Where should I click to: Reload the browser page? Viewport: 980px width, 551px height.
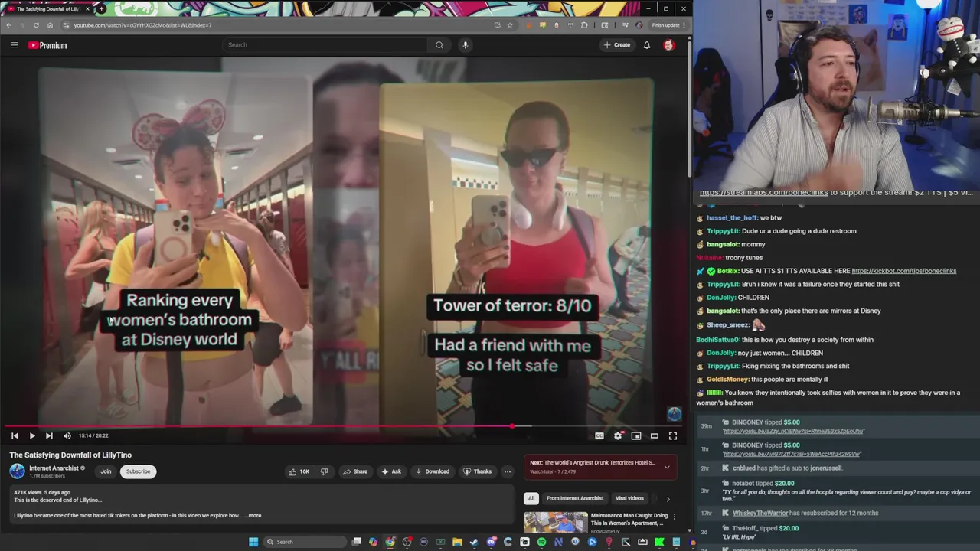point(36,25)
